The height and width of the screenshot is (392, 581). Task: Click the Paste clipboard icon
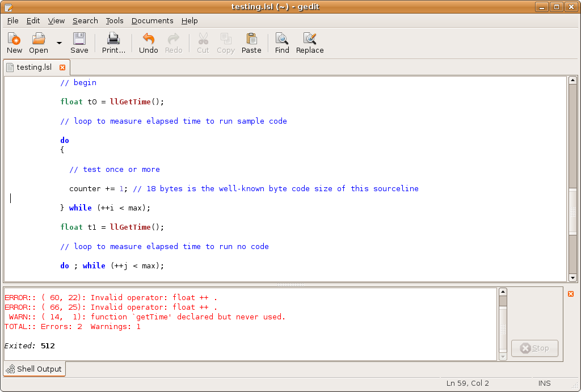[251, 39]
